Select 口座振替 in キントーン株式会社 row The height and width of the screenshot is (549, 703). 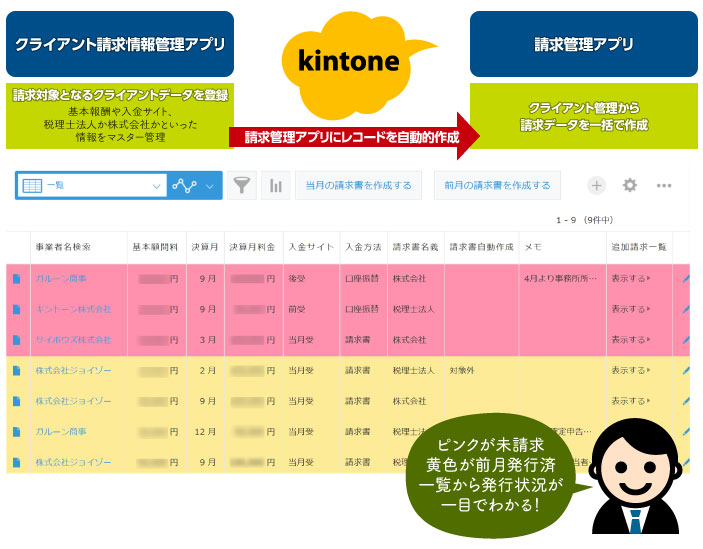[362, 309]
